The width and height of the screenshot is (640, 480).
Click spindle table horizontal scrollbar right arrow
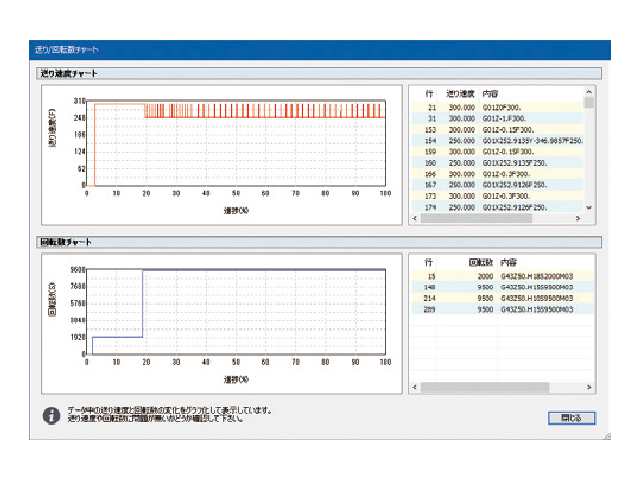[589, 387]
